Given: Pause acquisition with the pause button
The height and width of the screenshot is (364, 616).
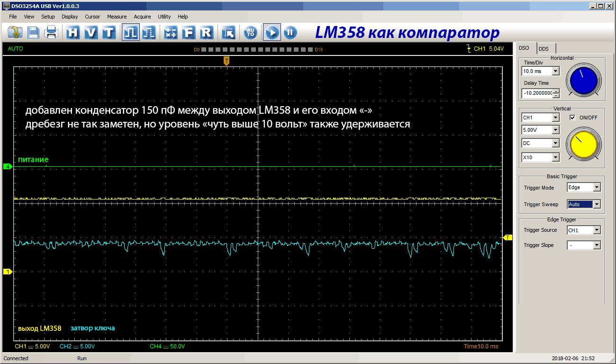Looking at the screenshot, I should pos(290,32).
